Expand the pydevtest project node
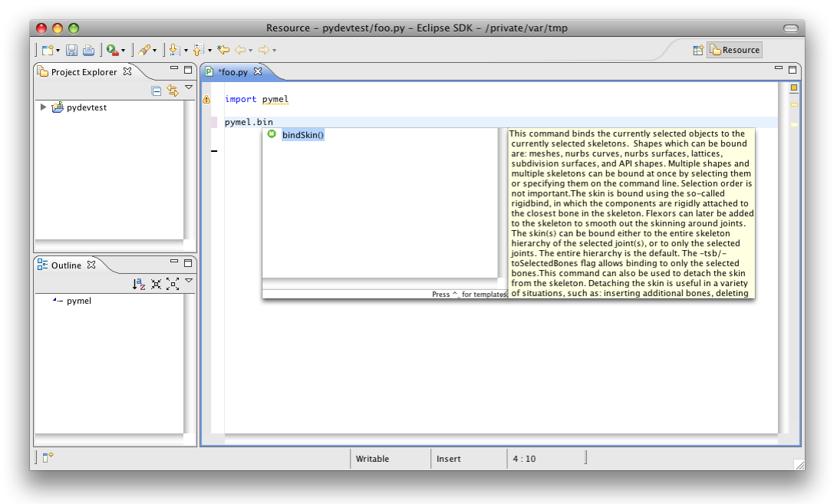This screenshot has width=834, height=504. tap(44, 107)
